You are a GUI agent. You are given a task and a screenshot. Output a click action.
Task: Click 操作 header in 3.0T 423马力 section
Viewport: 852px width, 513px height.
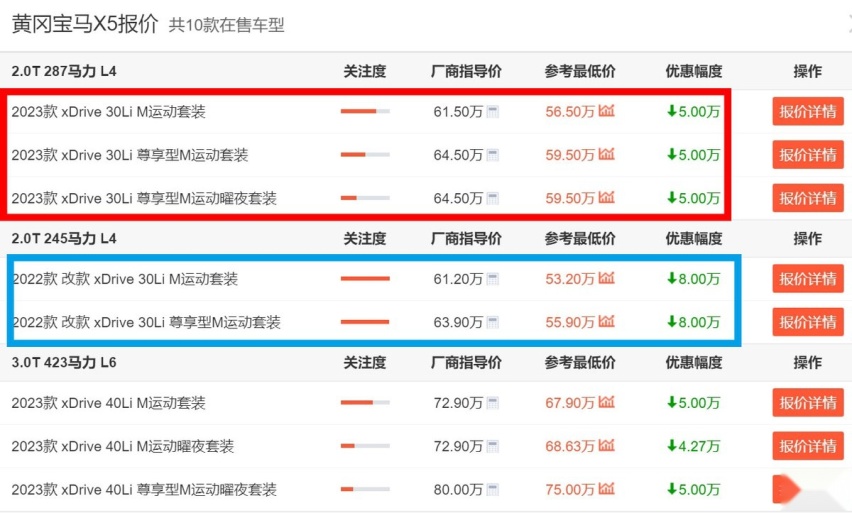(x=807, y=362)
